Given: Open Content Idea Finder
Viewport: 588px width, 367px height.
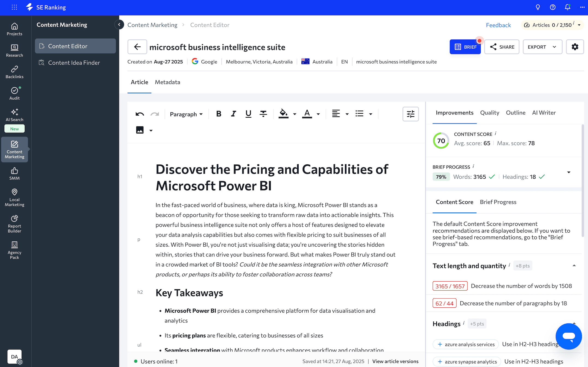Looking at the screenshot, I should (75, 63).
